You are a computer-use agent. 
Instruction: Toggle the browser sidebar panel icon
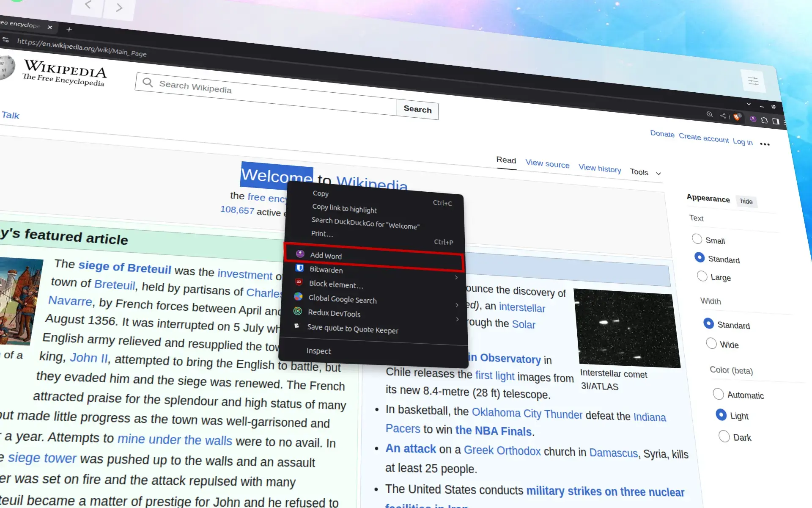click(x=776, y=121)
